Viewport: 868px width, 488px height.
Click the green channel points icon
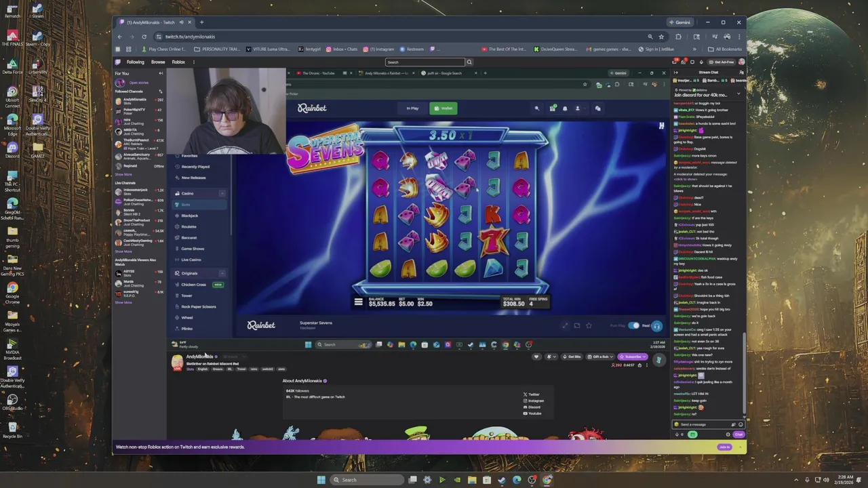[692, 434]
